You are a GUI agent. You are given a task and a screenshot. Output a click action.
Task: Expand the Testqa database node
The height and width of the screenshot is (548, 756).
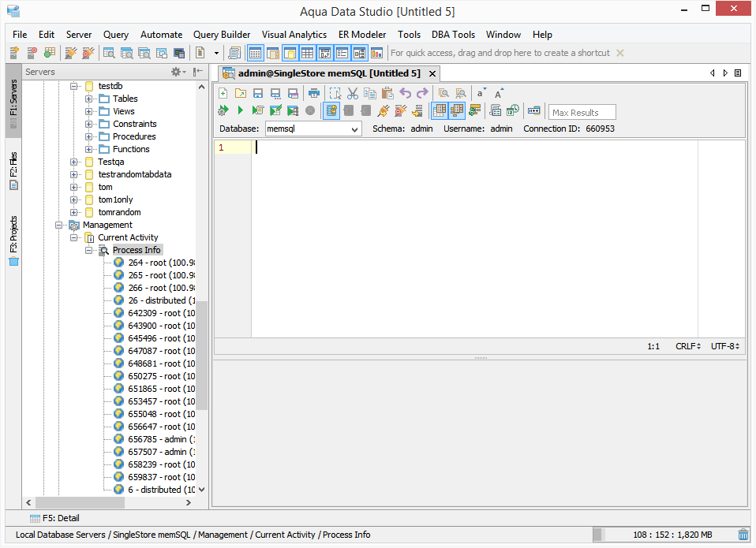click(73, 162)
